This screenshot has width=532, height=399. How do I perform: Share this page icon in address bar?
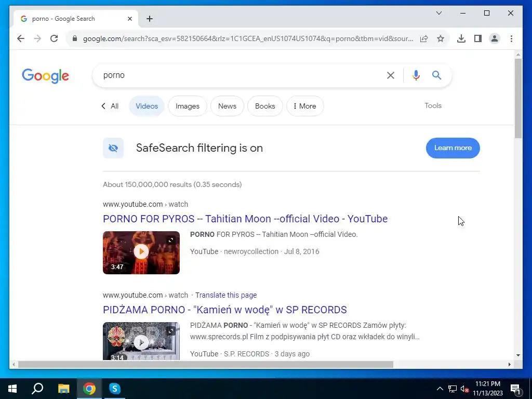coord(424,38)
